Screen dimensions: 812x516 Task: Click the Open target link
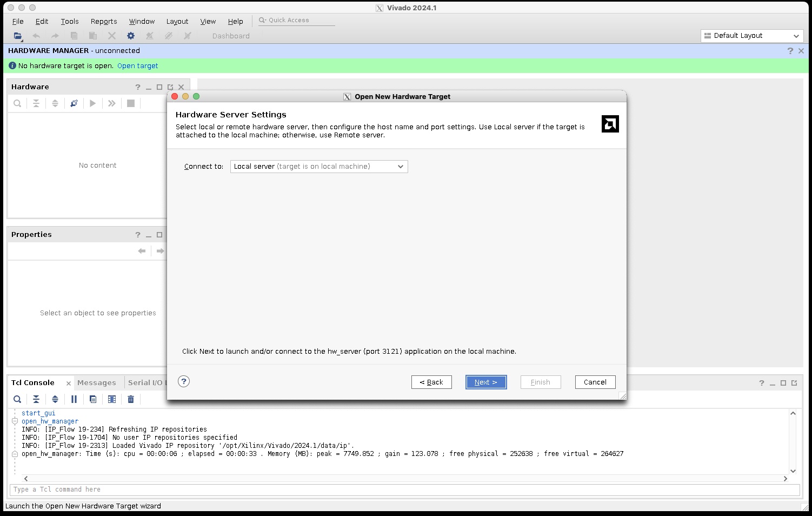click(x=138, y=66)
